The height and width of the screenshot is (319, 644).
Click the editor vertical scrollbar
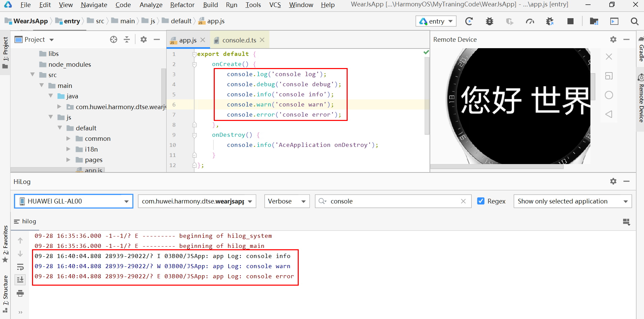point(427,96)
